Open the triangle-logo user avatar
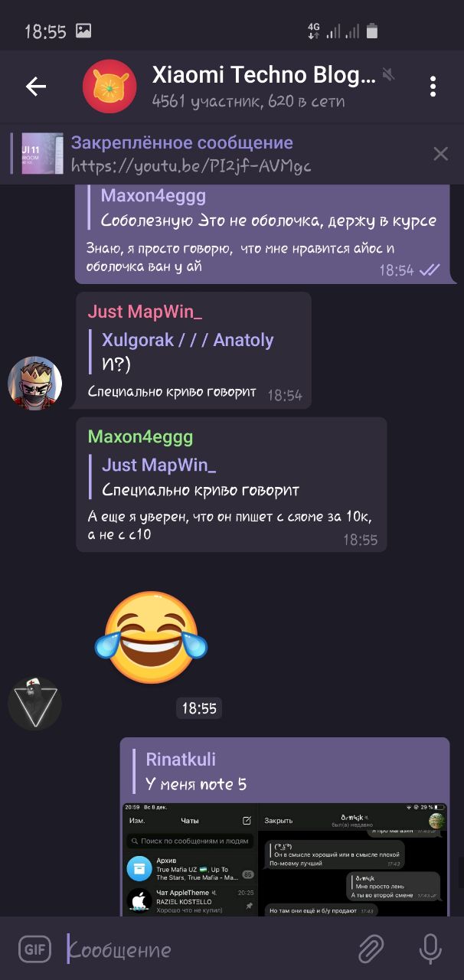Viewport: 464px width, 980px height. click(x=34, y=704)
